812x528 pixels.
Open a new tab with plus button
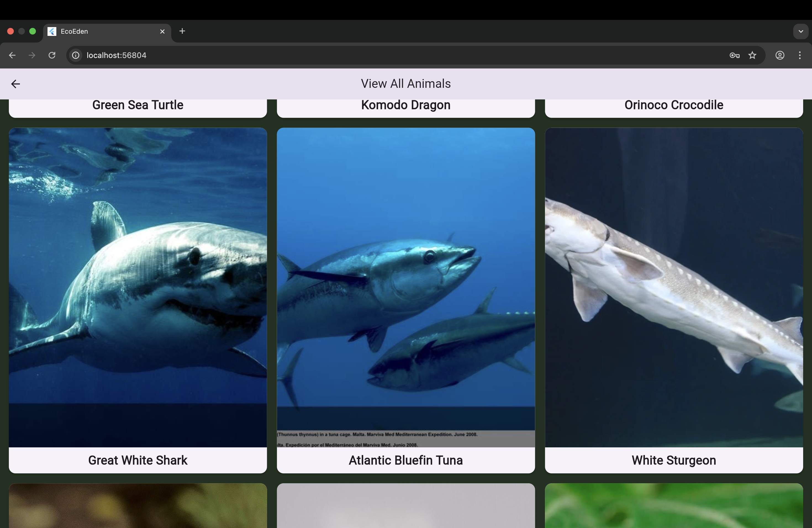coord(182,31)
